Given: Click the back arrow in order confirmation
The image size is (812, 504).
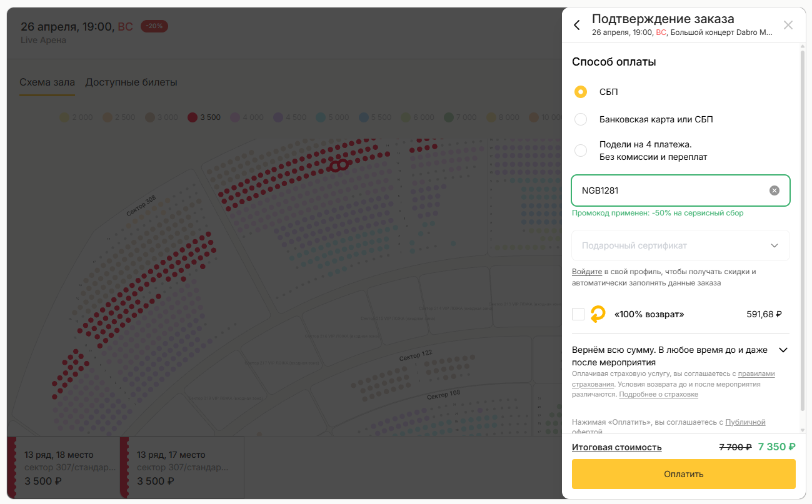Looking at the screenshot, I should pyautogui.click(x=577, y=25).
